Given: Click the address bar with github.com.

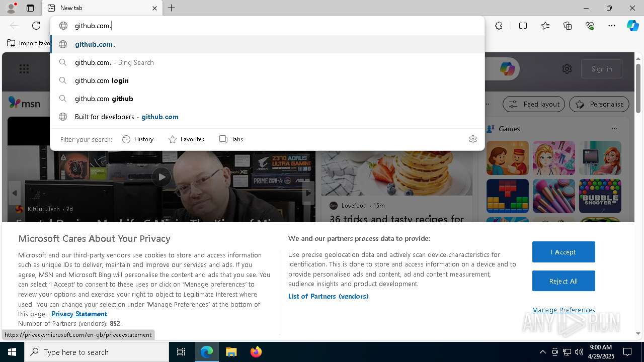Looking at the screenshot, I should 267,26.
